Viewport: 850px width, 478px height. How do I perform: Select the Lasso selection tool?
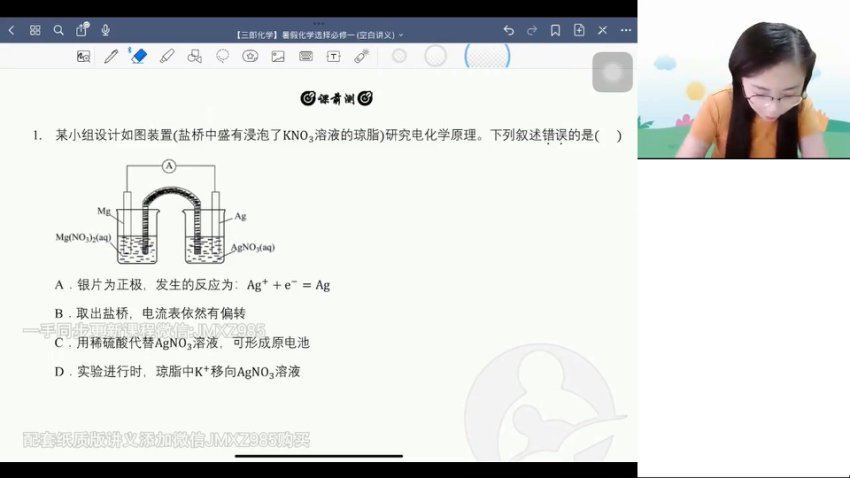coord(222,56)
